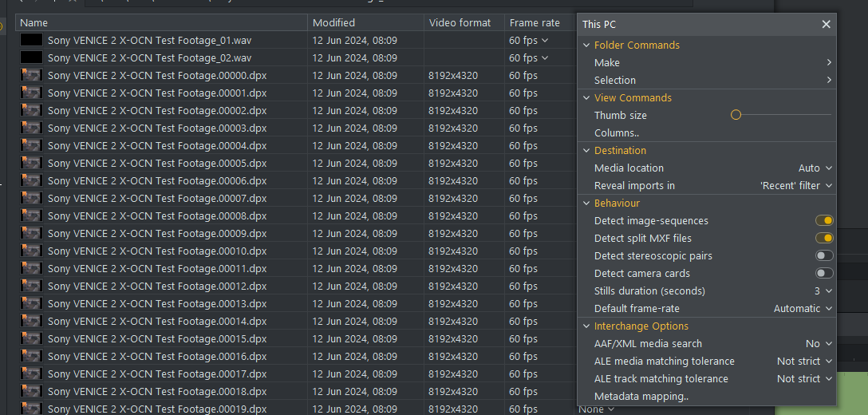Click thumbnail of Footage.00015.dpx
This screenshot has width=868, height=415.
31,338
